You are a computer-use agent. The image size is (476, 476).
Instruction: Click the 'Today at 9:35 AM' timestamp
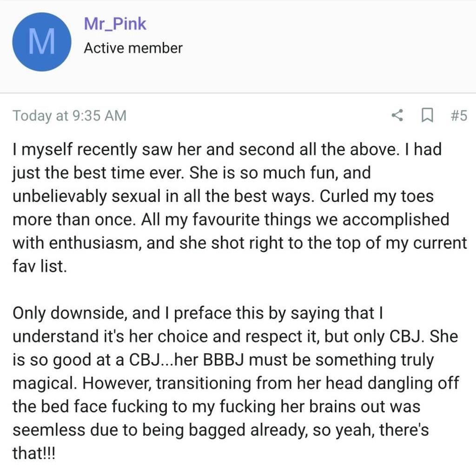click(x=70, y=116)
